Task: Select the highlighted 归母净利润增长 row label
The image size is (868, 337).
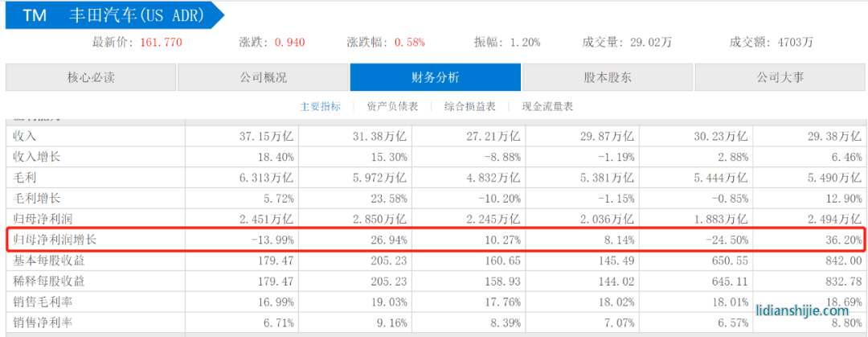Action: click(55, 240)
